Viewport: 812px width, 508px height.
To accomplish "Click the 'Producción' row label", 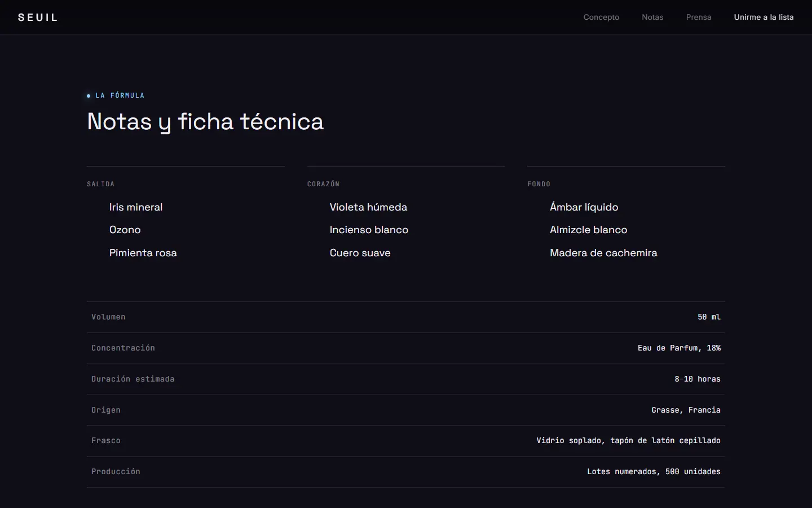I will pos(116,472).
